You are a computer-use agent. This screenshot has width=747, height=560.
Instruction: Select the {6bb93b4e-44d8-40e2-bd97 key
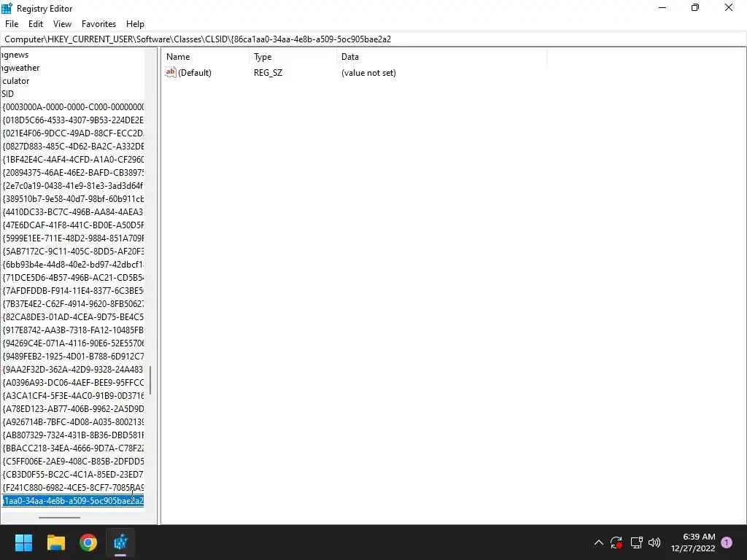coord(73,264)
